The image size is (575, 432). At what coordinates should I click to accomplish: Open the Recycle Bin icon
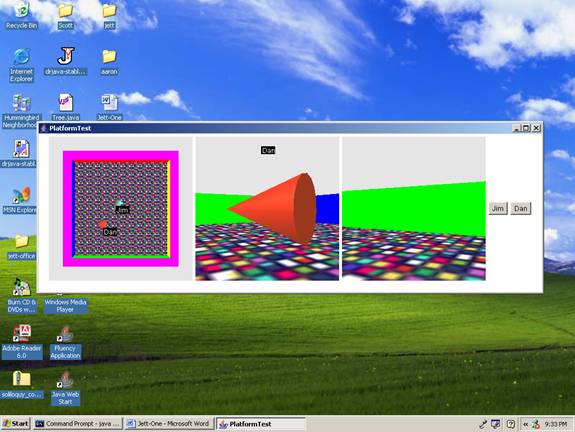coord(21,15)
